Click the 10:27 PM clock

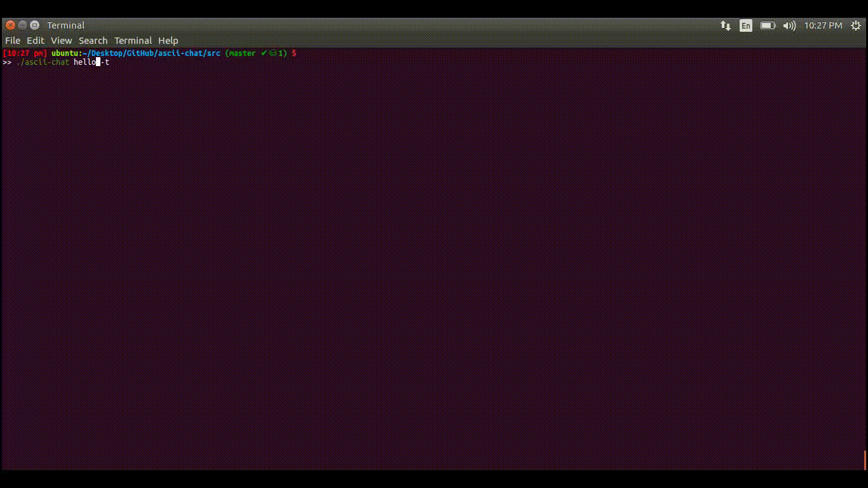pyautogui.click(x=823, y=25)
